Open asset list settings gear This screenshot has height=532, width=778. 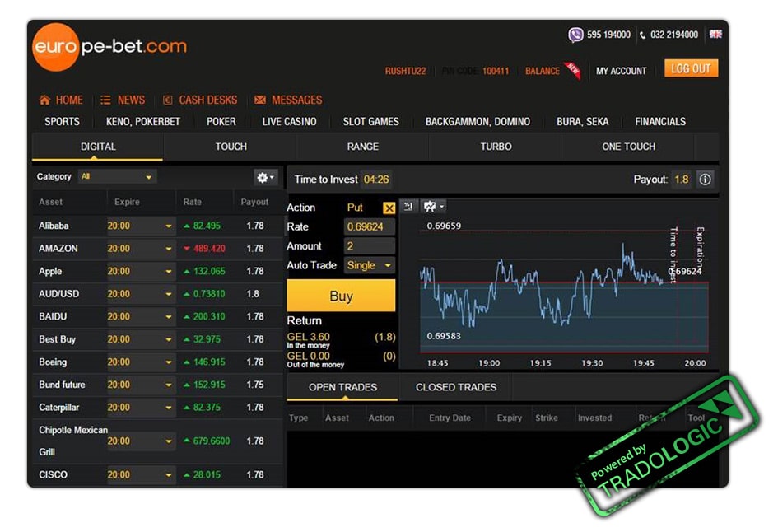tap(265, 177)
